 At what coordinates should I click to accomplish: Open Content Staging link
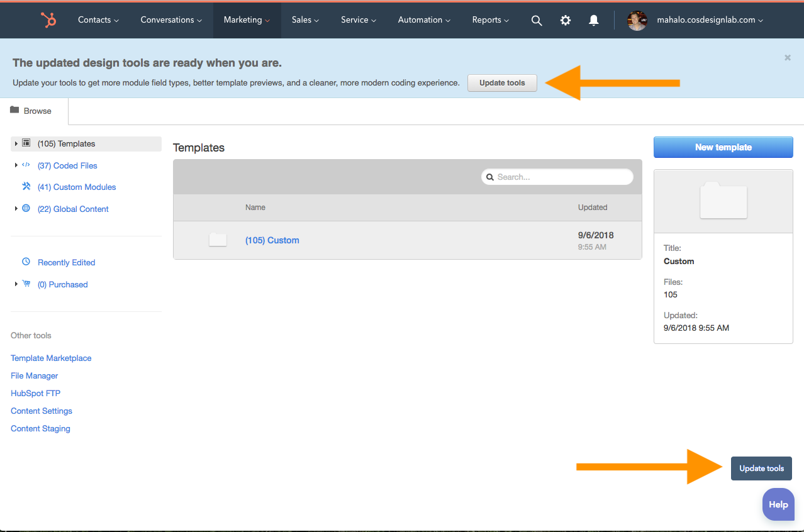40,428
